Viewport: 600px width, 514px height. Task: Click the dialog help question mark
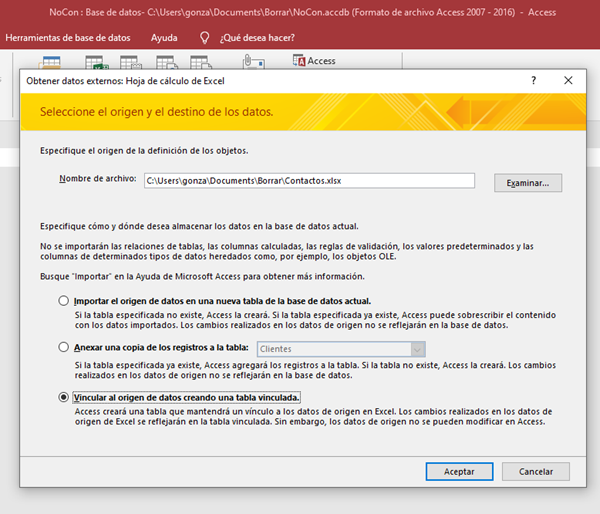pos(533,80)
